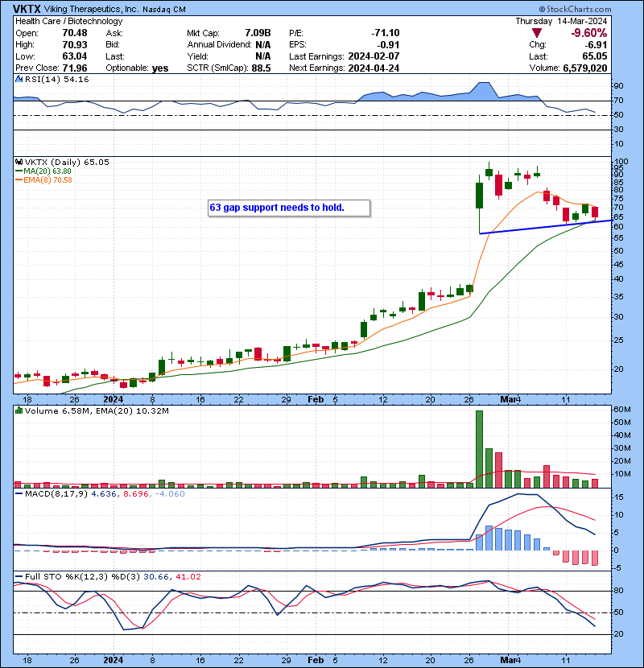Click the MACD signal value 8.696
Viewport: 644px width, 668px height.
[136, 494]
